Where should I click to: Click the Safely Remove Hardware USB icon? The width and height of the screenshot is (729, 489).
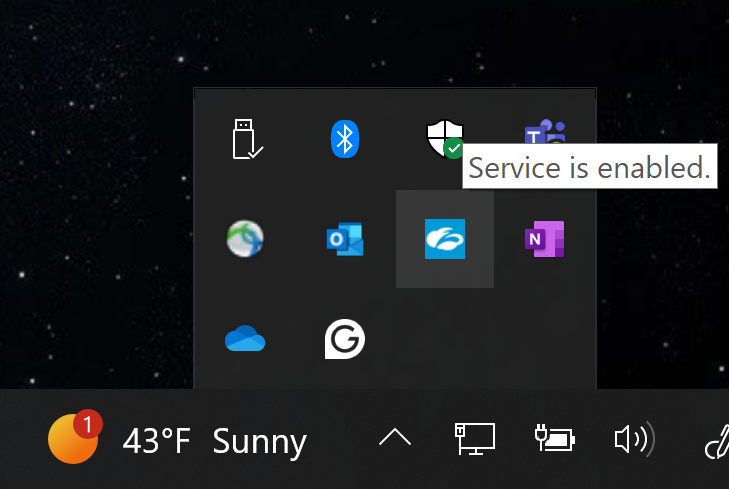pos(246,139)
